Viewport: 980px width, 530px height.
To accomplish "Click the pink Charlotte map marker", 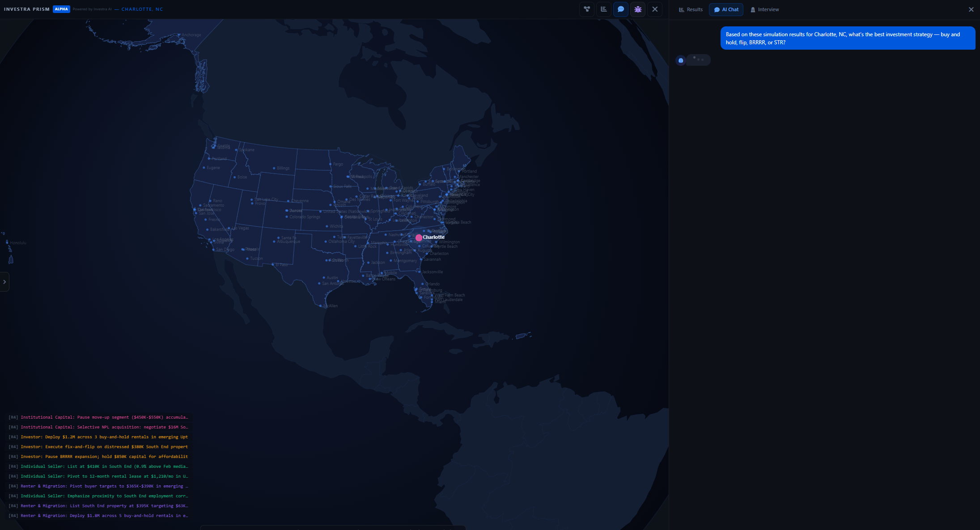I will tap(419, 238).
